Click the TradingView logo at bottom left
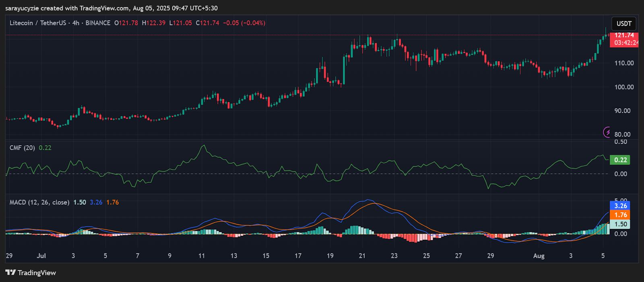 [31, 273]
